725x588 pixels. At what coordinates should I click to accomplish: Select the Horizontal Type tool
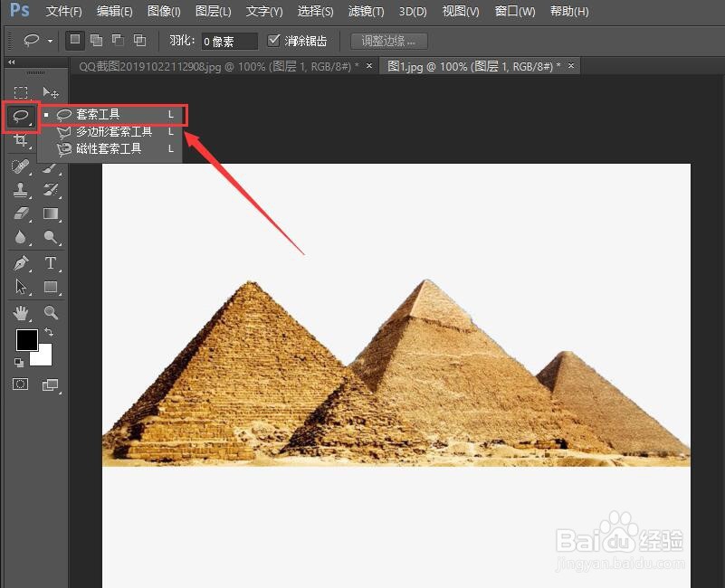point(51,263)
